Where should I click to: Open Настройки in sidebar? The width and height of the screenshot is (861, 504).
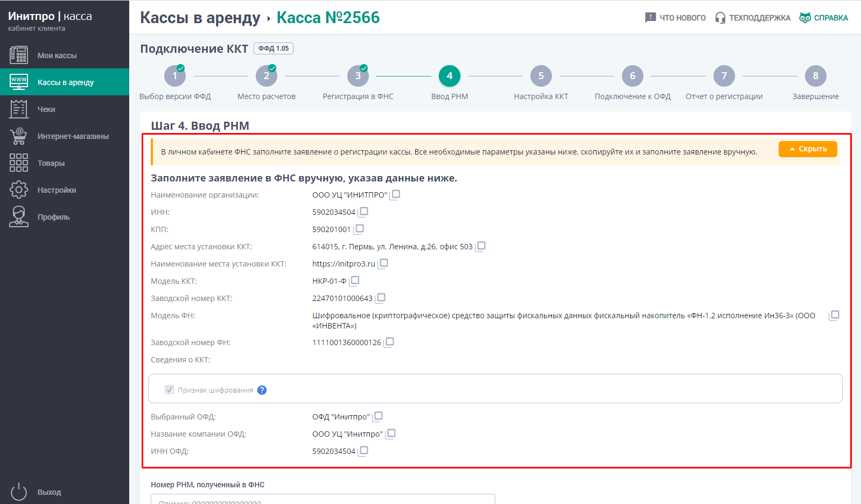[65, 190]
